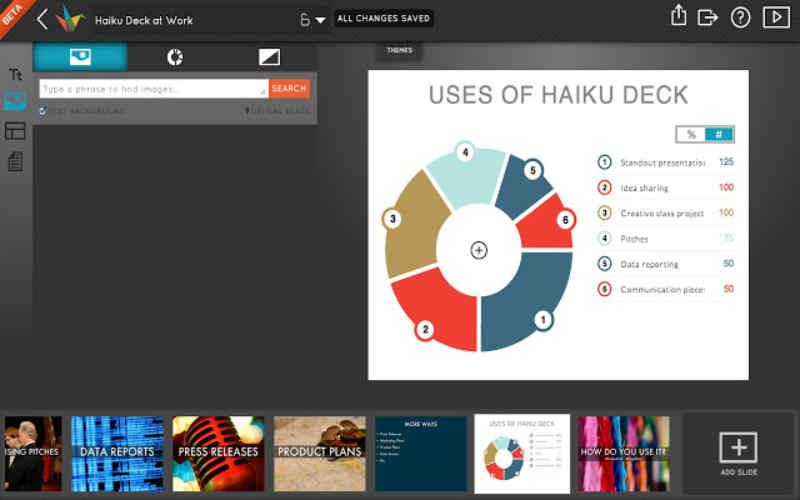800x500 pixels.
Task: Switch to the solid color background tab
Action: tap(269, 57)
